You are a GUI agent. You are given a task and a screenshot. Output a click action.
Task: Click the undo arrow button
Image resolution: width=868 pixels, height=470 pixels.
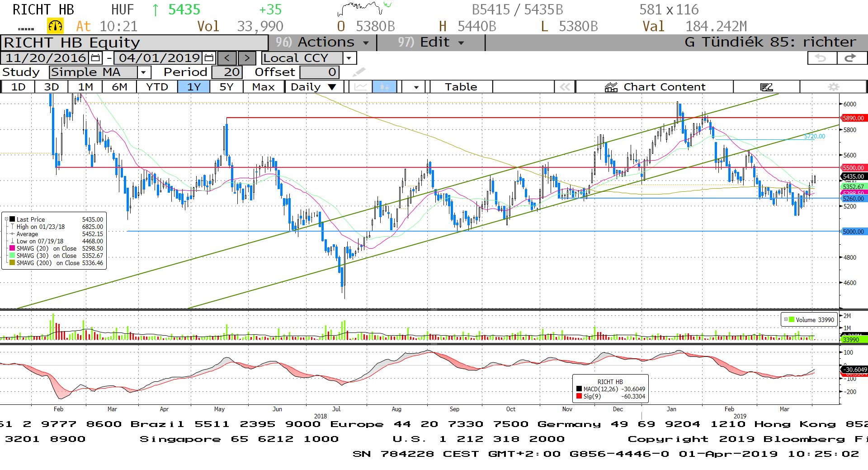click(x=821, y=58)
